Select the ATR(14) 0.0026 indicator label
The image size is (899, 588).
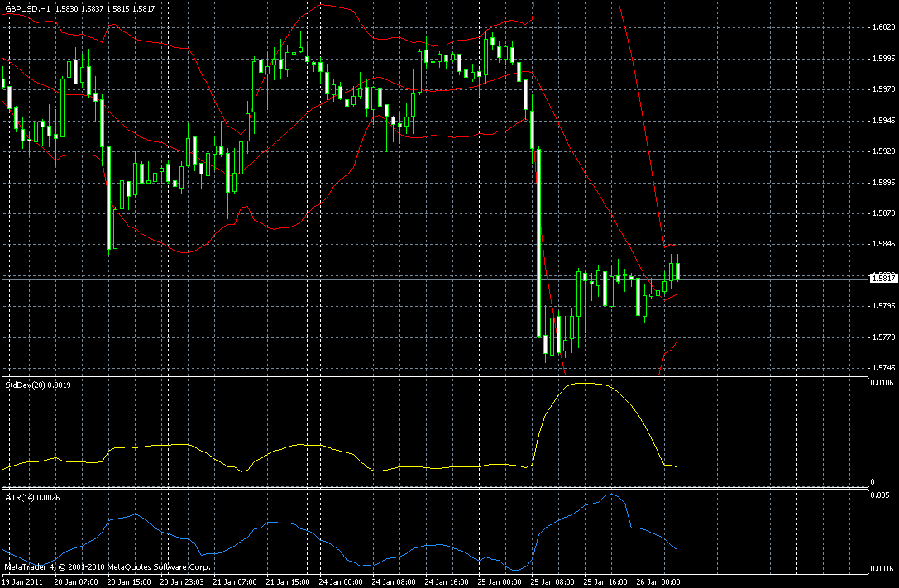coord(32,498)
